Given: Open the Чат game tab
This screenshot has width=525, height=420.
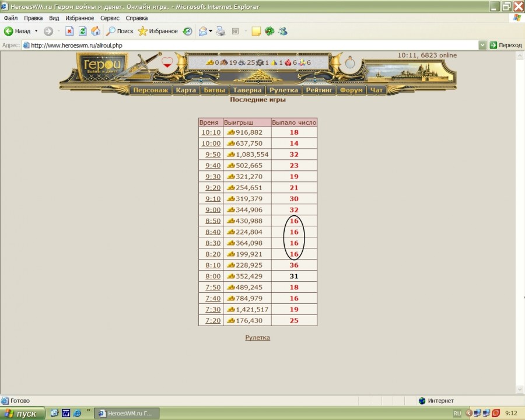Looking at the screenshot, I should pyautogui.click(x=376, y=90).
